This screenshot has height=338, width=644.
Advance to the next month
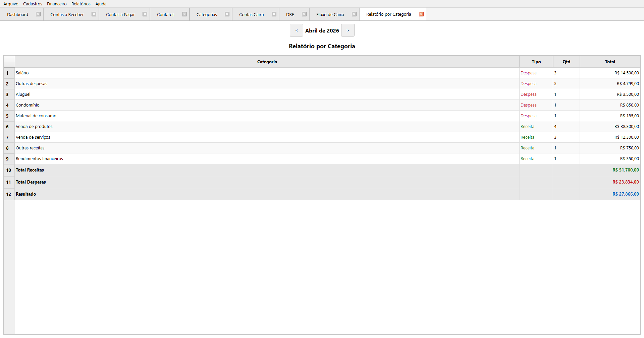[x=348, y=30]
